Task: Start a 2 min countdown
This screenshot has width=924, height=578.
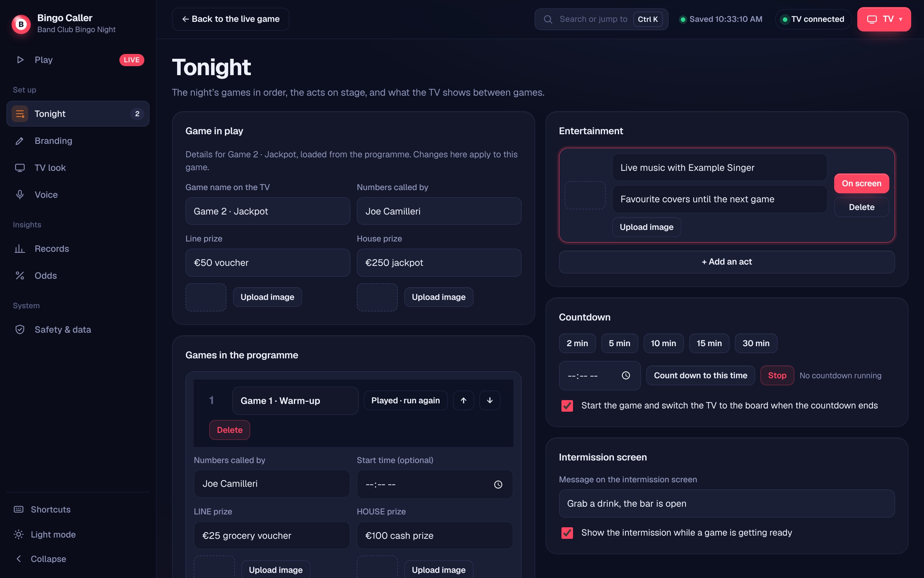Action: (577, 343)
